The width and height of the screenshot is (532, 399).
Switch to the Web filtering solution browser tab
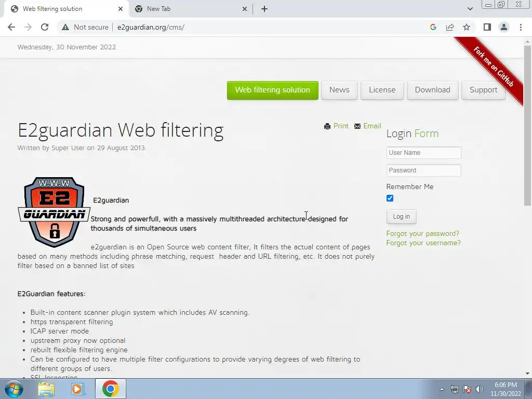pos(65,9)
